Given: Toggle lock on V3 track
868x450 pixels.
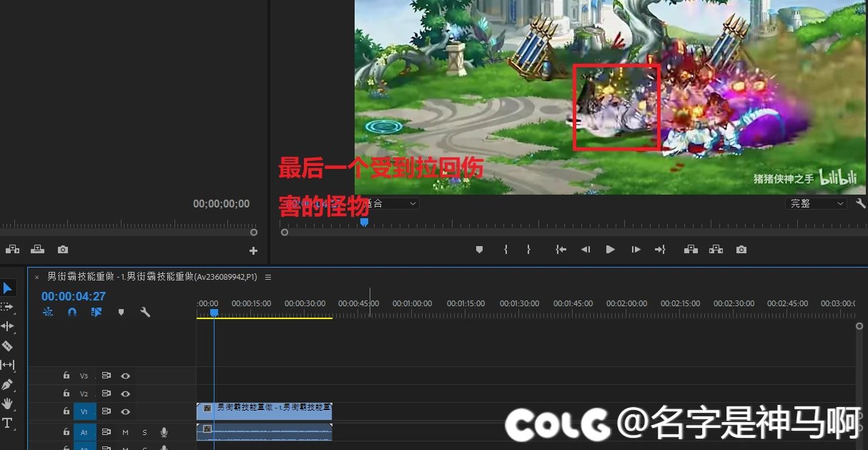Looking at the screenshot, I should [x=66, y=375].
